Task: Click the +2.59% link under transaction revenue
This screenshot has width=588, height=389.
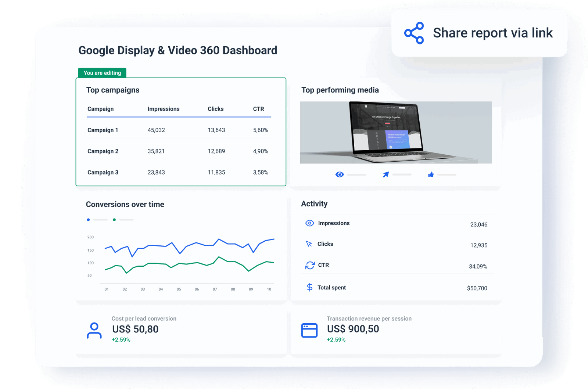Action: (336, 340)
